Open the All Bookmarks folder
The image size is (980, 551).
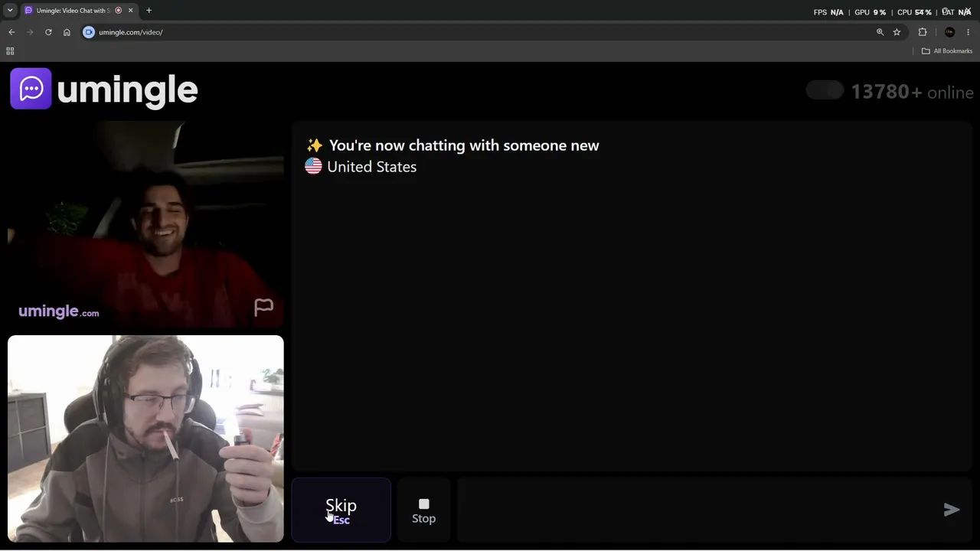(x=947, y=51)
